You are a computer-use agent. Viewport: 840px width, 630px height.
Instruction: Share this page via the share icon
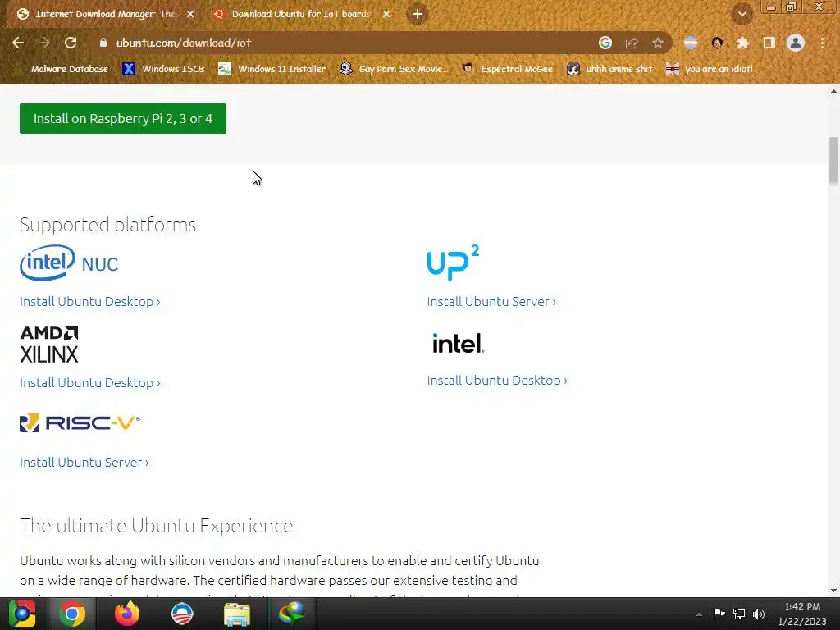click(632, 43)
